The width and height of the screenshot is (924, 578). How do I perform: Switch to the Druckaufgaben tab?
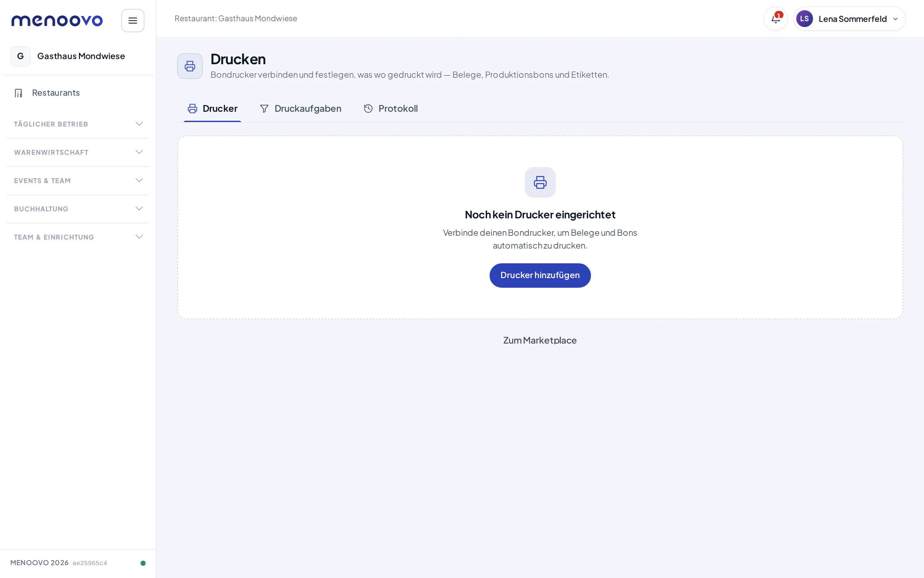[301, 109]
